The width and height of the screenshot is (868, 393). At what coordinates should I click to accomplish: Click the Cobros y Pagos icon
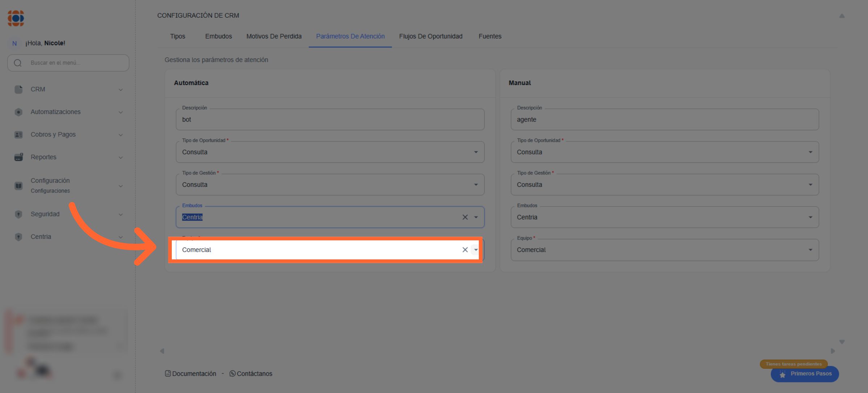18,135
